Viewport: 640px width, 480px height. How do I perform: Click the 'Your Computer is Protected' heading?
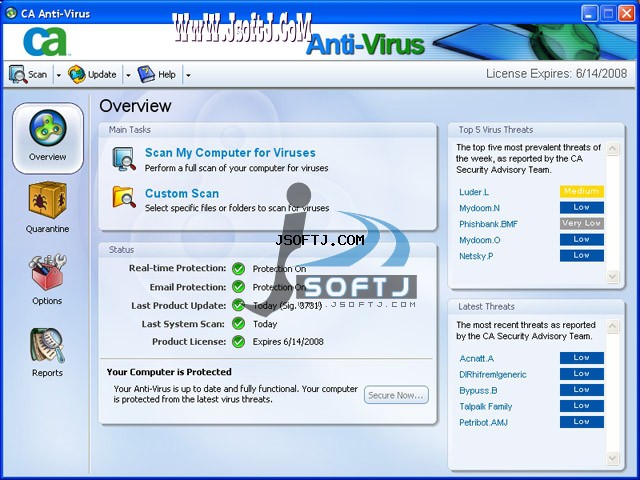[169, 372]
